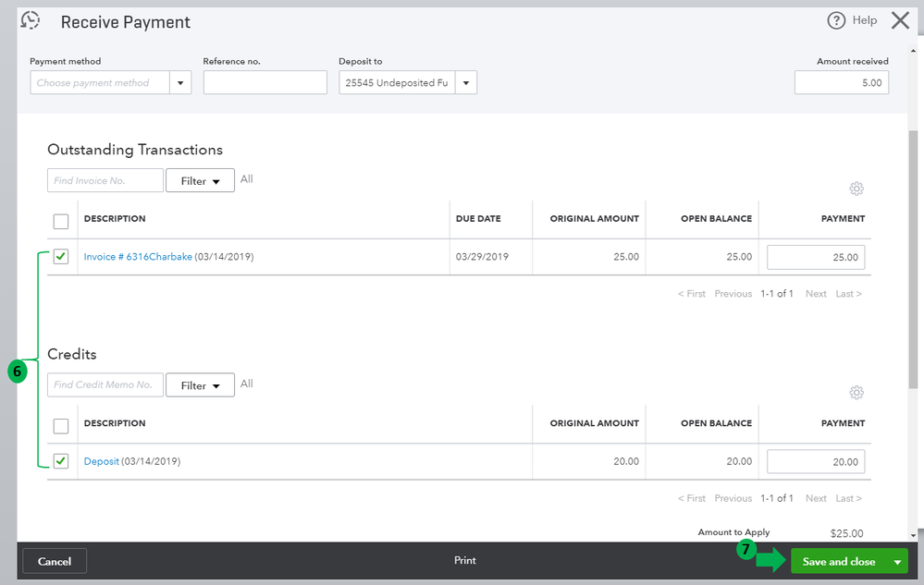Open Filter dropdown under Outstanding Transactions
The height and width of the screenshot is (585, 924).
[200, 181]
